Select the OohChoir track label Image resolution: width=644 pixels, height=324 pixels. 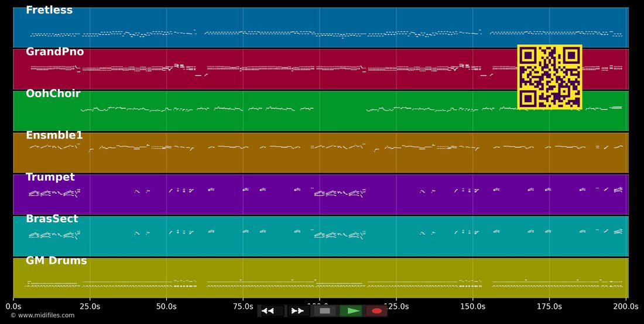[x=53, y=94]
